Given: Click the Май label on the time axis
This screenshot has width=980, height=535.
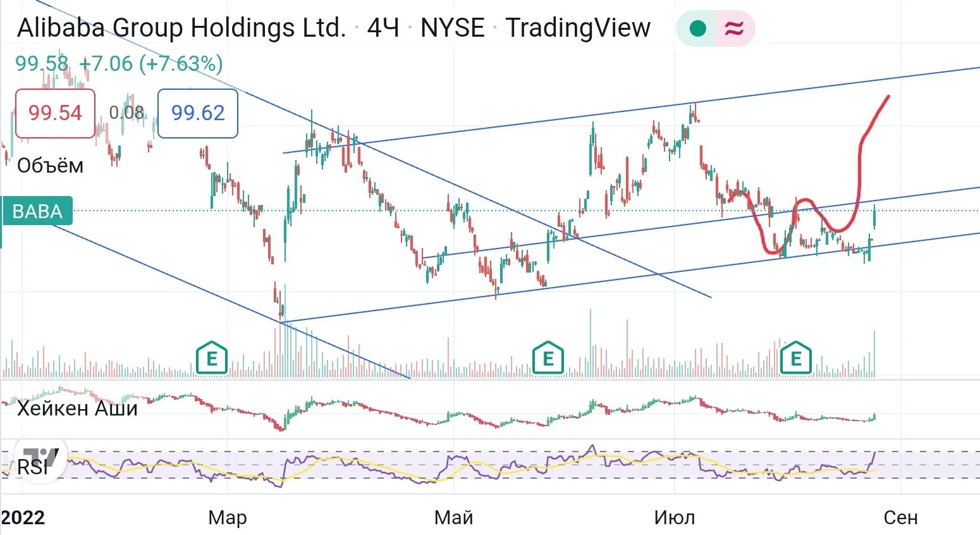Looking at the screenshot, I should [x=454, y=518].
